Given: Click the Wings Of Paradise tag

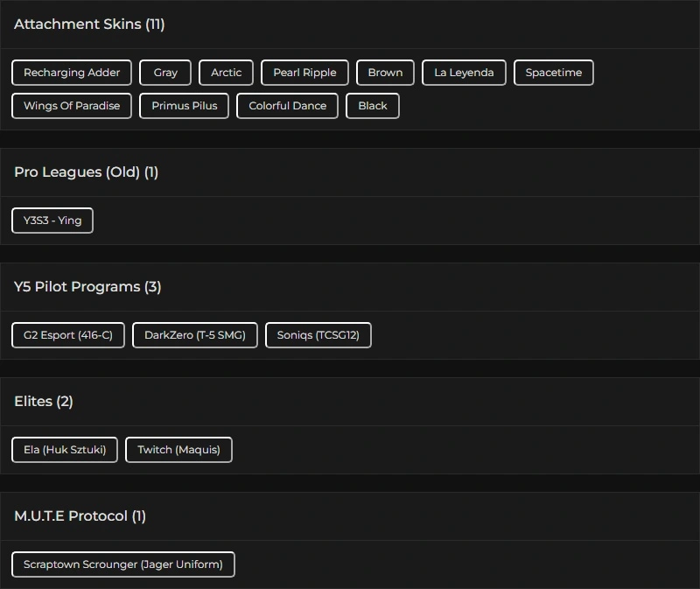Looking at the screenshot, I should pyautogui.click(x=72, y=106).
